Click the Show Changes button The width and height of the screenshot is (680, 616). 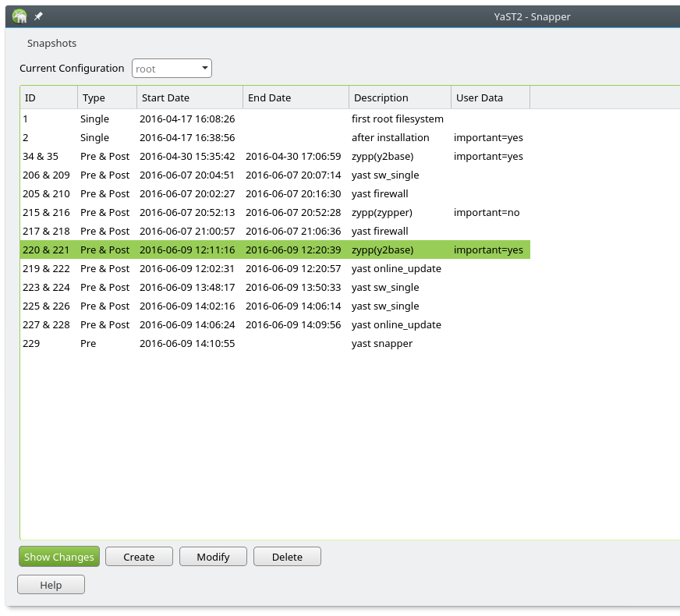(x=59, y=557)
